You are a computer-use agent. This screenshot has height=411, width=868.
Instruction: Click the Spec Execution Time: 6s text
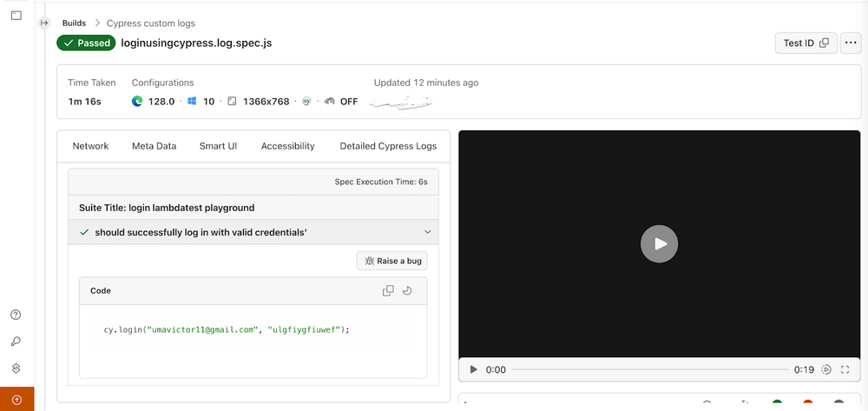click(x=381, y=182)
